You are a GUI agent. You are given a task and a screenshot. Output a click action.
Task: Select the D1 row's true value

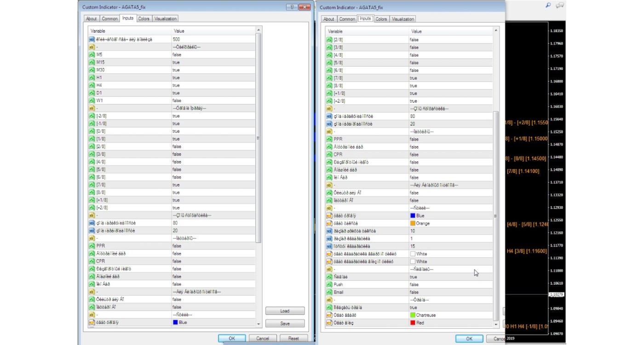tap(176, 93)
